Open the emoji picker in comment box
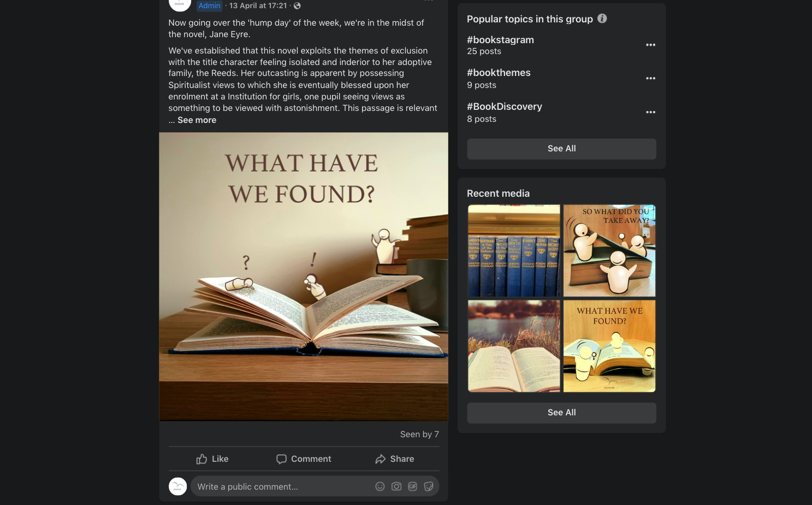The width and height of the screenshot is (812, 505). [x=380, y=486]
